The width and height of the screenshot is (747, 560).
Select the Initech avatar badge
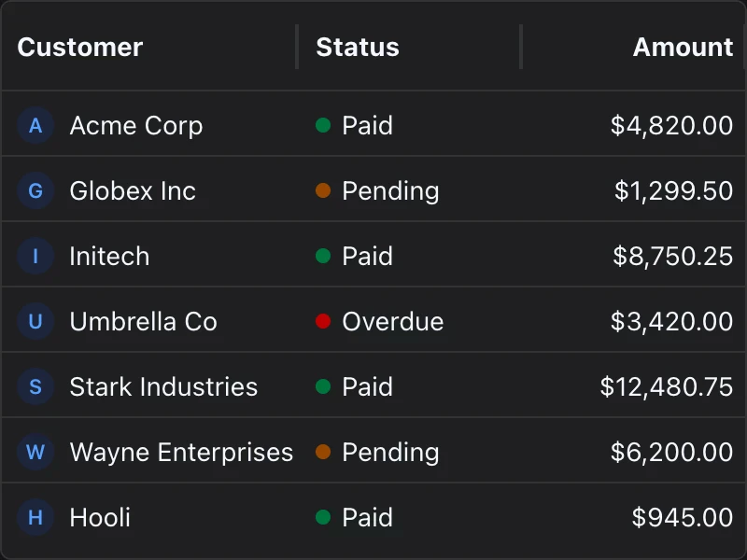coord(35,256)
